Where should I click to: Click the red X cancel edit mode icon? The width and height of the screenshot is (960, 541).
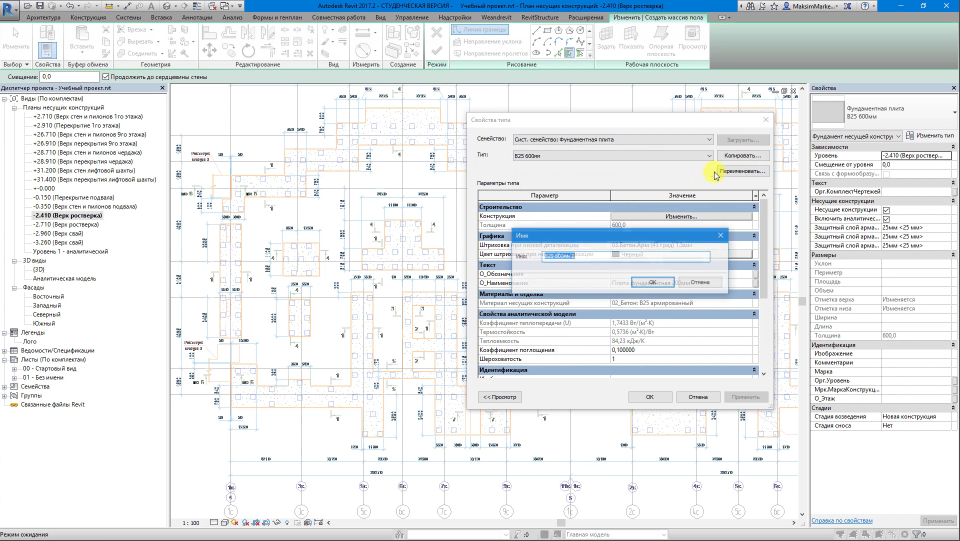(x=437, y=32)
